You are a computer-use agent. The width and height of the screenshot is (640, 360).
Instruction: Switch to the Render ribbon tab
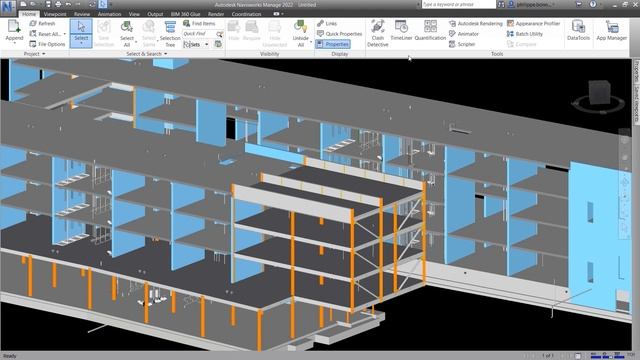[216, 14]
